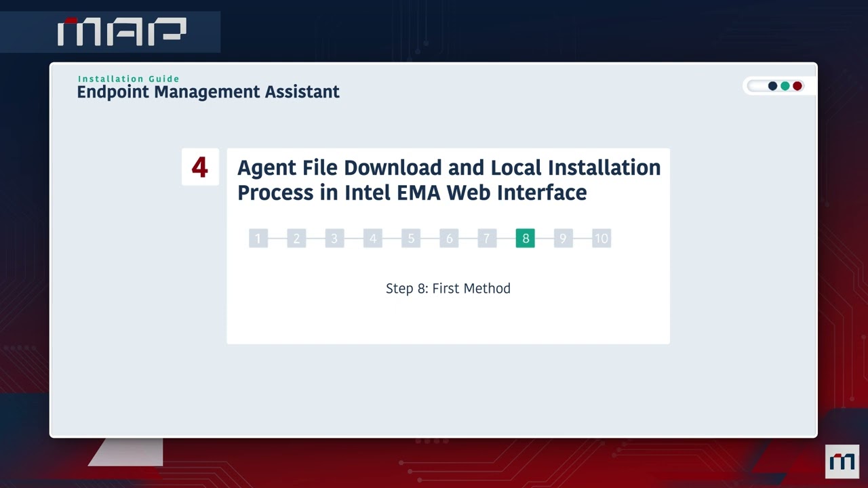Click the red window dot
Image resolution: width=868 pixels, height=488 pixels.
click(797, 86)
